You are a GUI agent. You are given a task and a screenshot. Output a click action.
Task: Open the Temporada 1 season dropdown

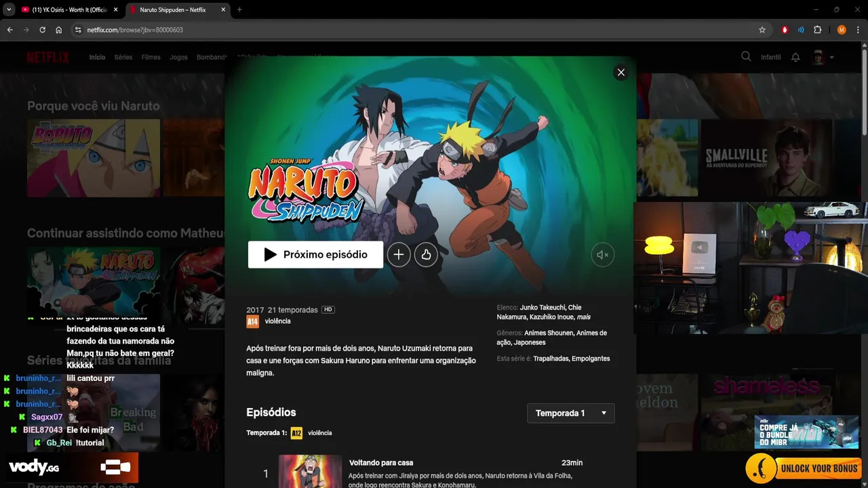(571, 413)
